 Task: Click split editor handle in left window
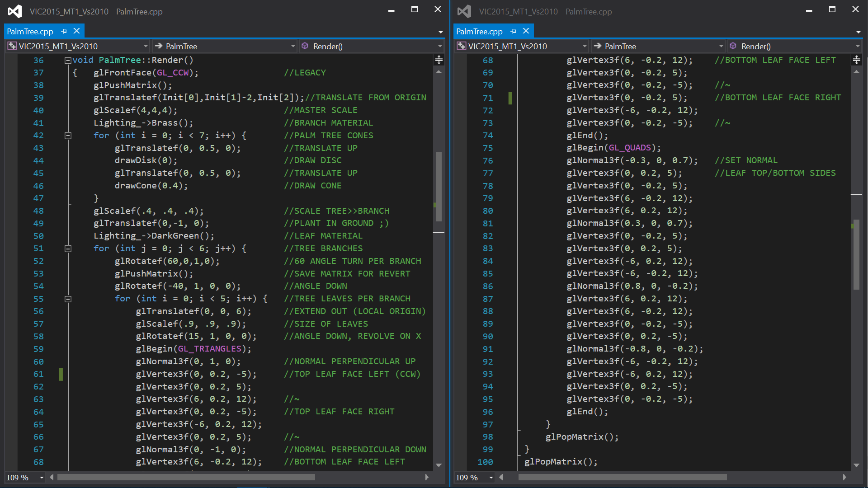(x=439, y=60)
